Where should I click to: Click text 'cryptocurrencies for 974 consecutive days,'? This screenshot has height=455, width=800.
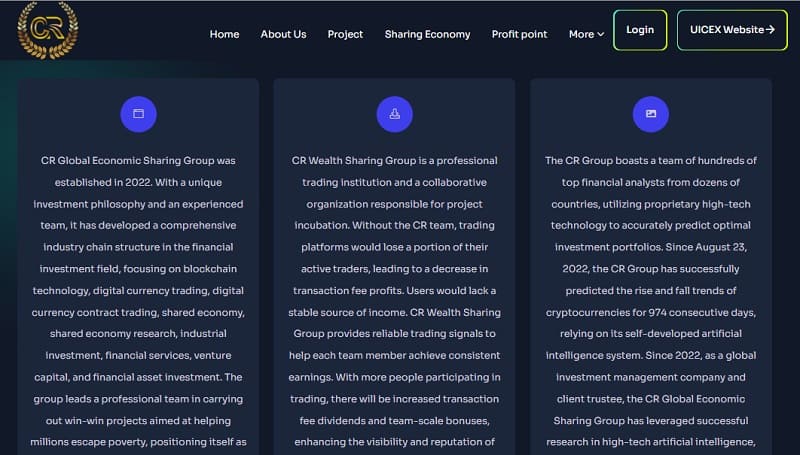tap(651, 312)
